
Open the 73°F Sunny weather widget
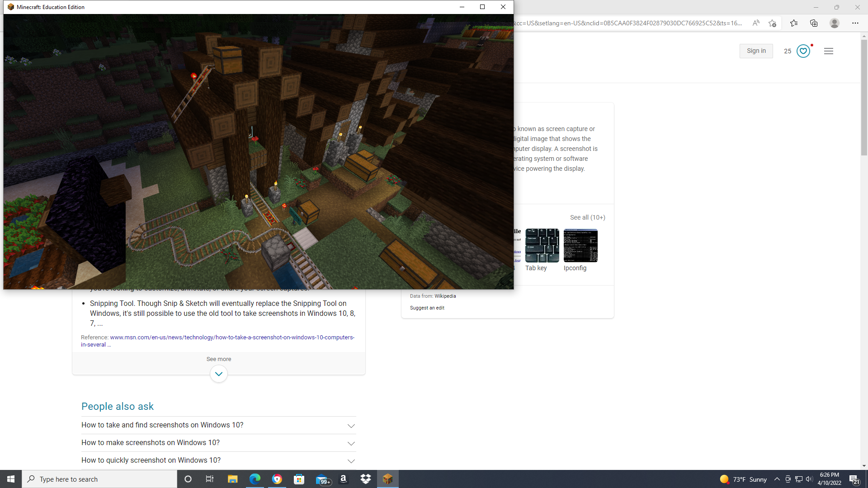[x=743, y=479]
